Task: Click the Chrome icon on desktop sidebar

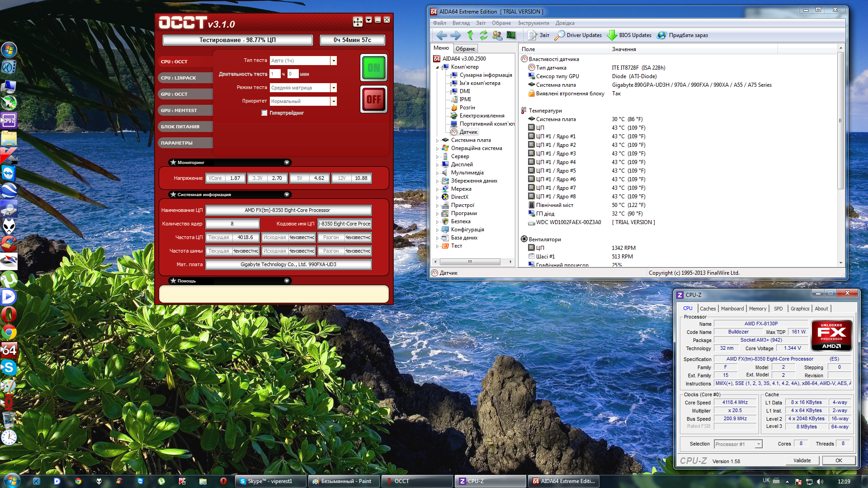Action: (9, 333)
